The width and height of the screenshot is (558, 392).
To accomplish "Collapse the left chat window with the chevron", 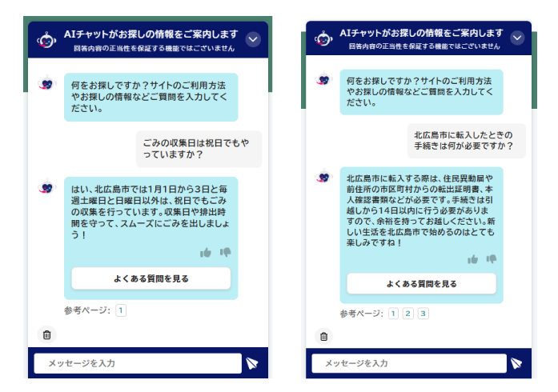I will [x=253, y=39].
